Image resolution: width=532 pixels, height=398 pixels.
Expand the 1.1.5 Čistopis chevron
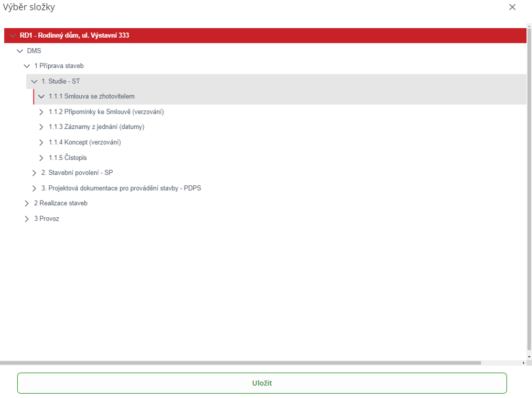pos(42,158)
